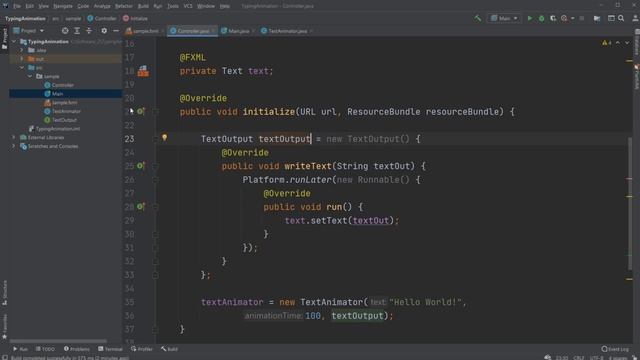The height and width of the screenshot is (360, 640).
Task: Expand Scratches and Consoles node
Action: click(x=14, y=146)
